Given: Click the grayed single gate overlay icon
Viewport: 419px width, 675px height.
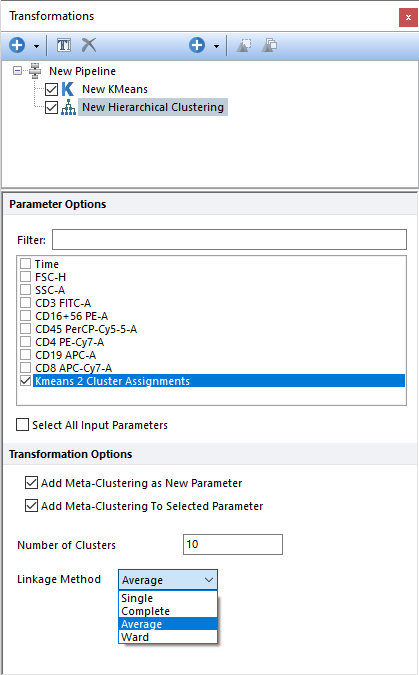Looking at the screenshot, I should [x=244, y=45].
